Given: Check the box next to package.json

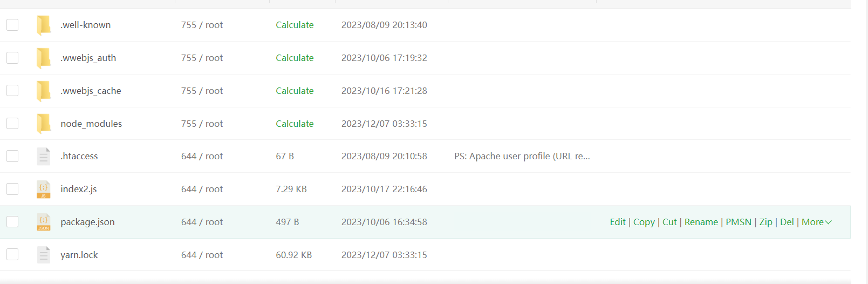Looking at the screenshot, I should tap(12, 222).
